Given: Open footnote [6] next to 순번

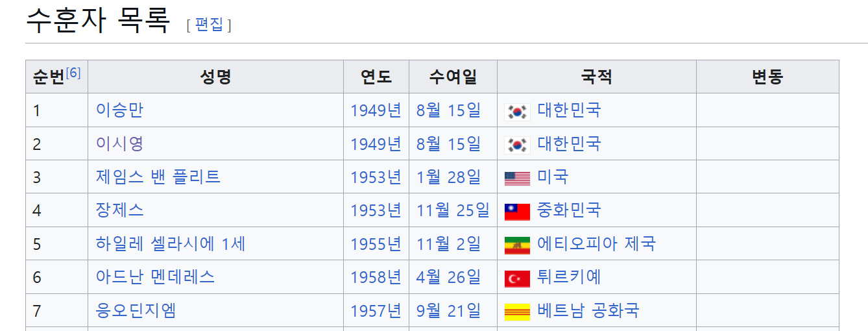Looking at the screenshot, I should (x=73, y=73).
